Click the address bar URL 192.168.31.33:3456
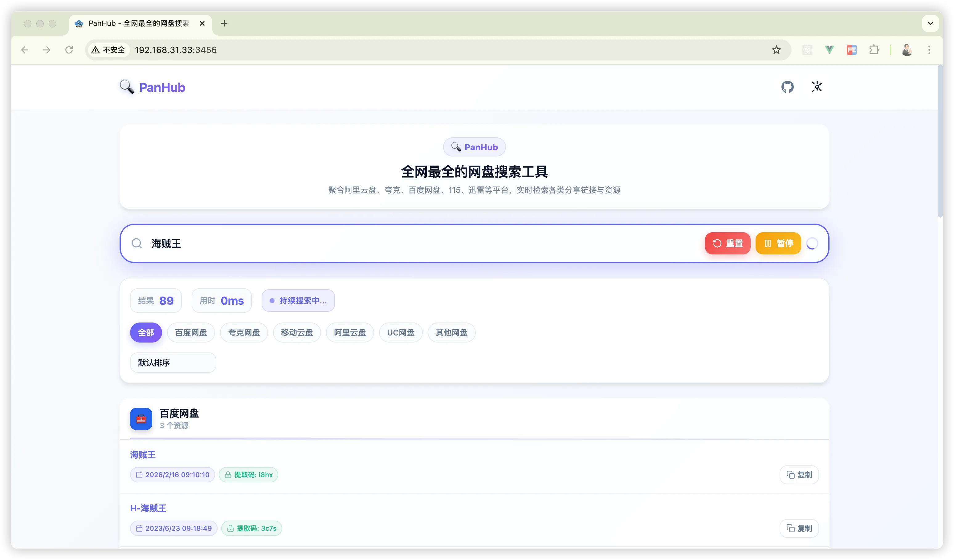The image size is (954, 560). pos(176,50)
